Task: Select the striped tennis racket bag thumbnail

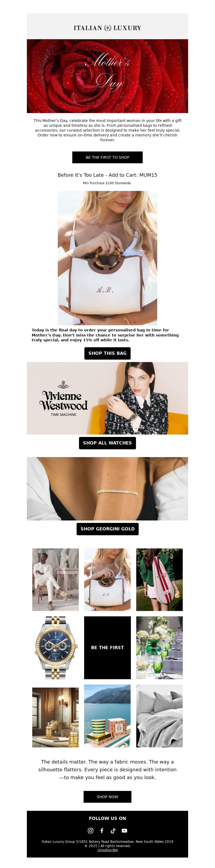Action: 159,580
